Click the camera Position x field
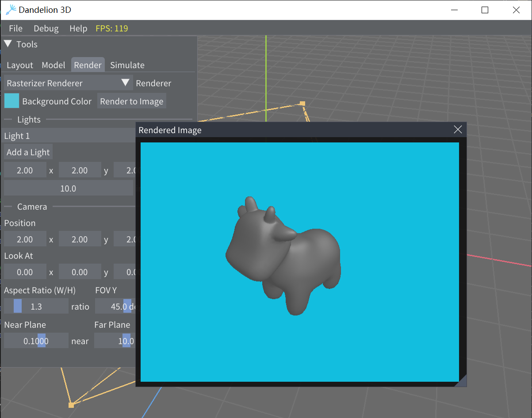Image resolution: width=532 pixels, height=418 pixels. coord(25,239)
